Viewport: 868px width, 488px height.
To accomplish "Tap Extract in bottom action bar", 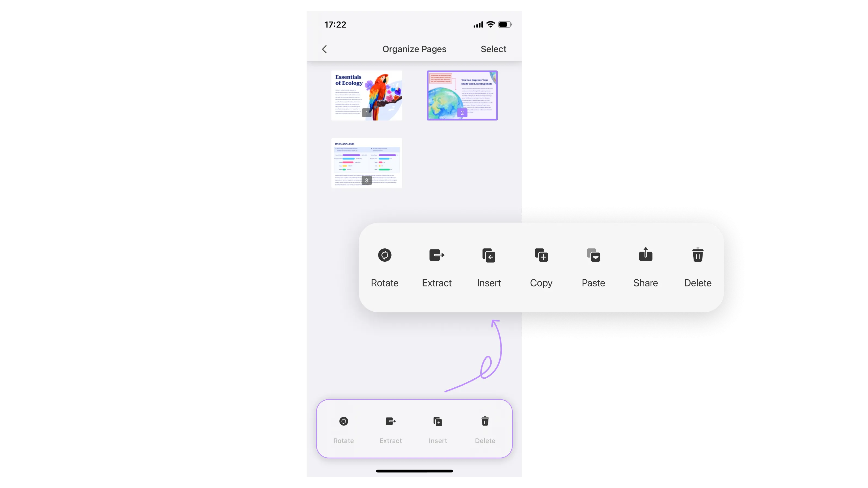I will point(390,428).
